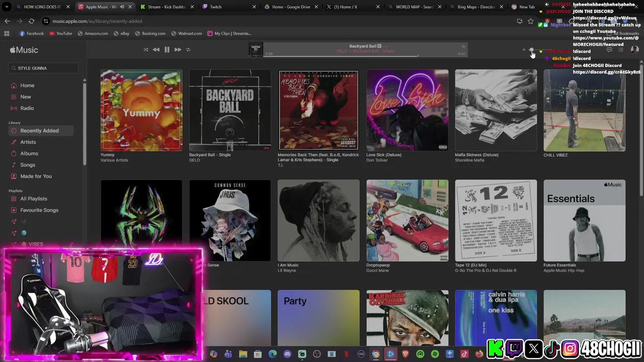The height and width of the screenshot is (362, 644).
Task: Reload the page
Action: coord(31,21)
